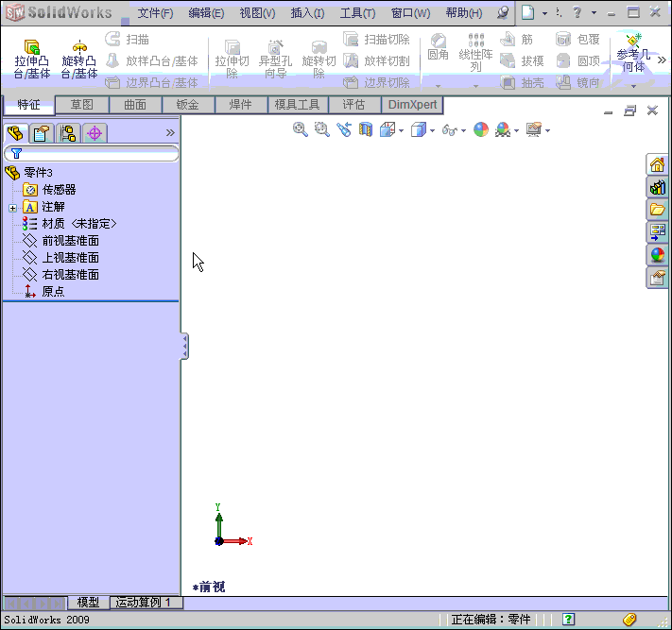Open the DimXpertManager crosshair tab
This screenshot has width=672, height=630.
pos(95,133)
